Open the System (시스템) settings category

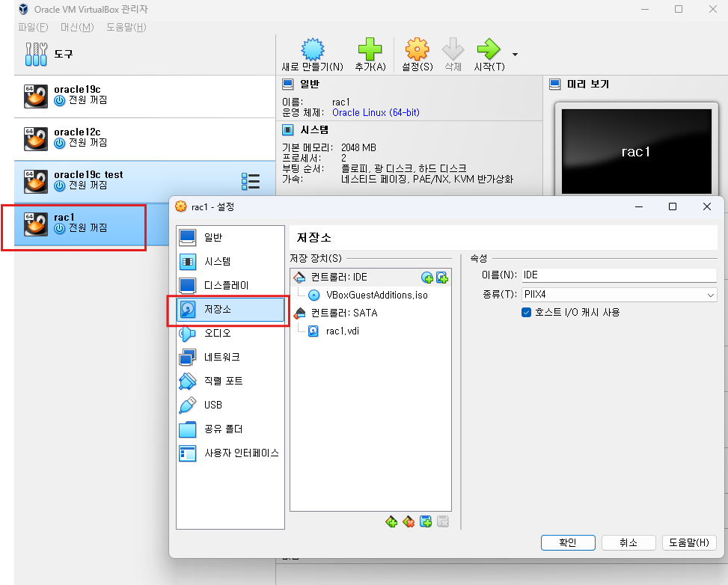pyautogui.click(x=230, y=261)
